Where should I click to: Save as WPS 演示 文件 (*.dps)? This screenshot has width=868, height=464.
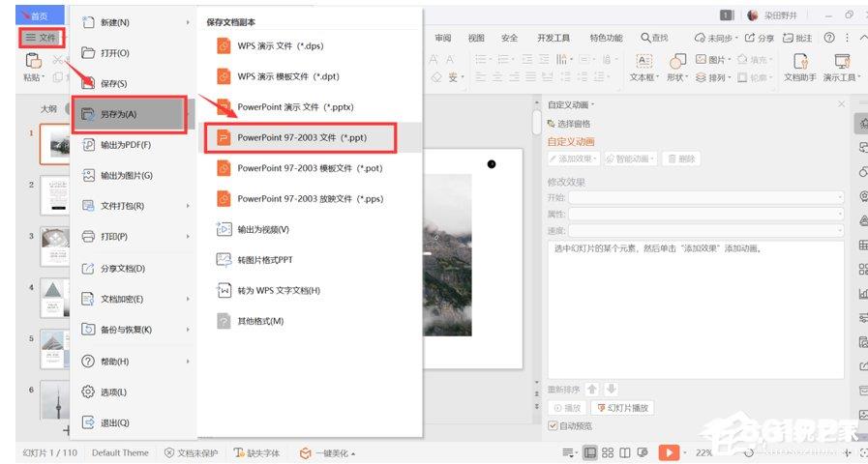pyautogui.click(x=310, y=45)
